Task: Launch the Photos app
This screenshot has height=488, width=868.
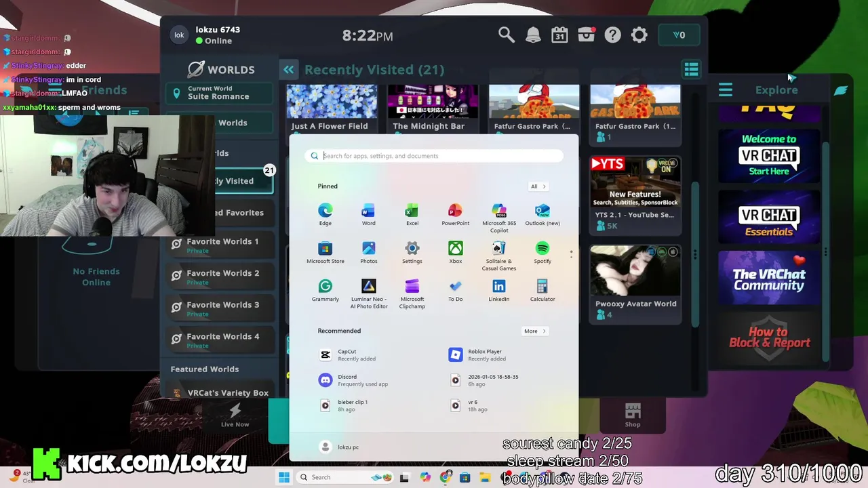Action: click(x=368, y=252)
